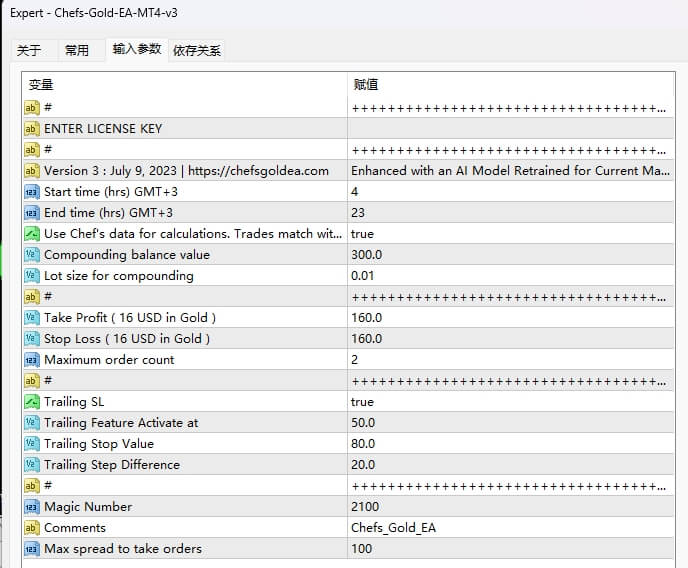Click the integer icon next to Start time
This screenshot has height=568, width=688.
coord(31,191)
